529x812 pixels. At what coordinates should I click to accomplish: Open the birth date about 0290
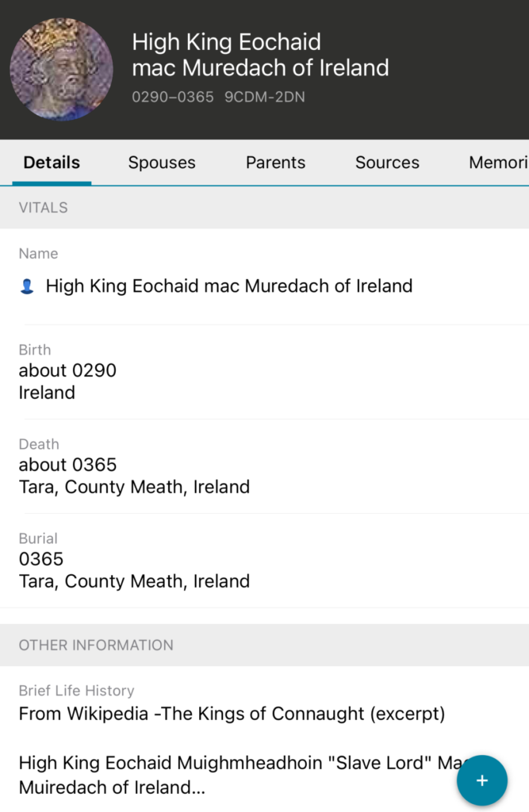click(67, 370)
